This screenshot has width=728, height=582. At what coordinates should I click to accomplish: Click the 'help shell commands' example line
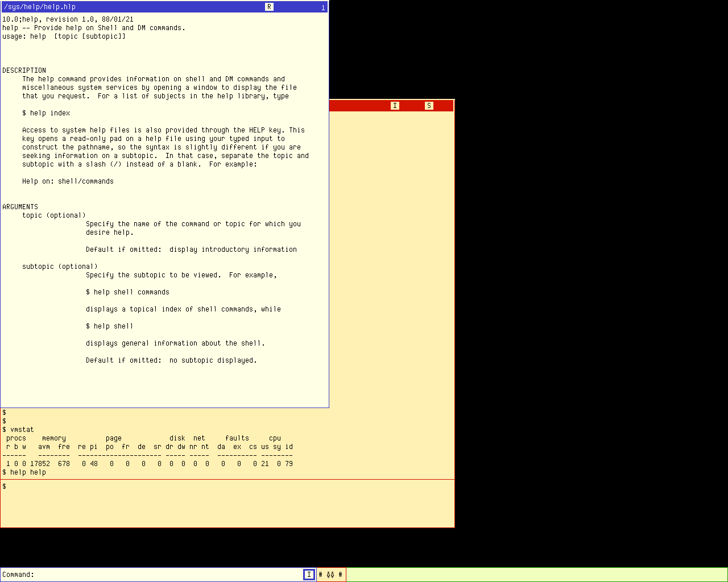coord(127,292)
